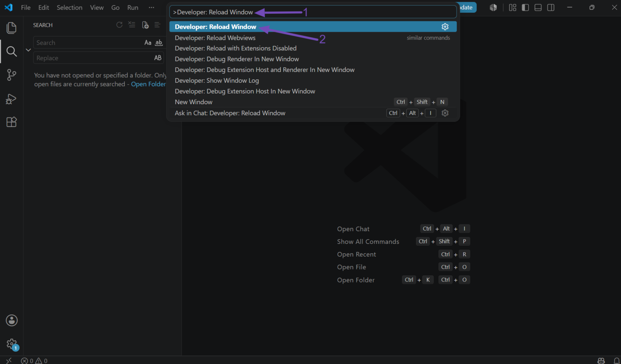Open the Manage gear in activity bar
This screenshot has width=621, height=364.
(12, 344)
